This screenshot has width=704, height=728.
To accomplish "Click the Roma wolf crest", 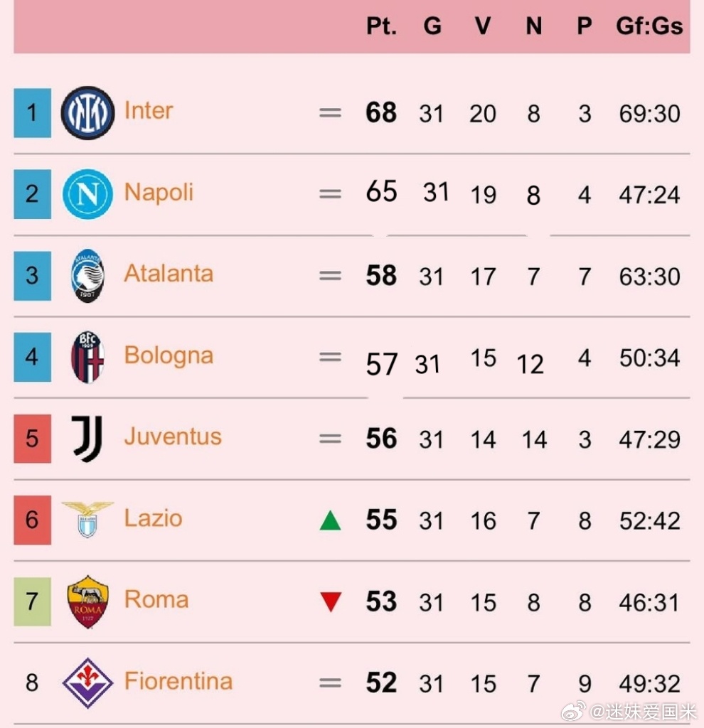I will click(x=87, y=601).
